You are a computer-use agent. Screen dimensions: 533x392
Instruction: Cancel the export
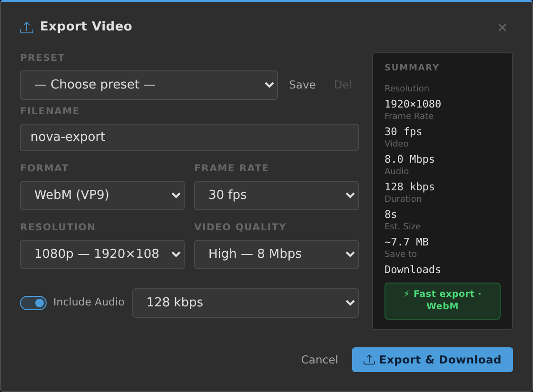pos(319,360)
